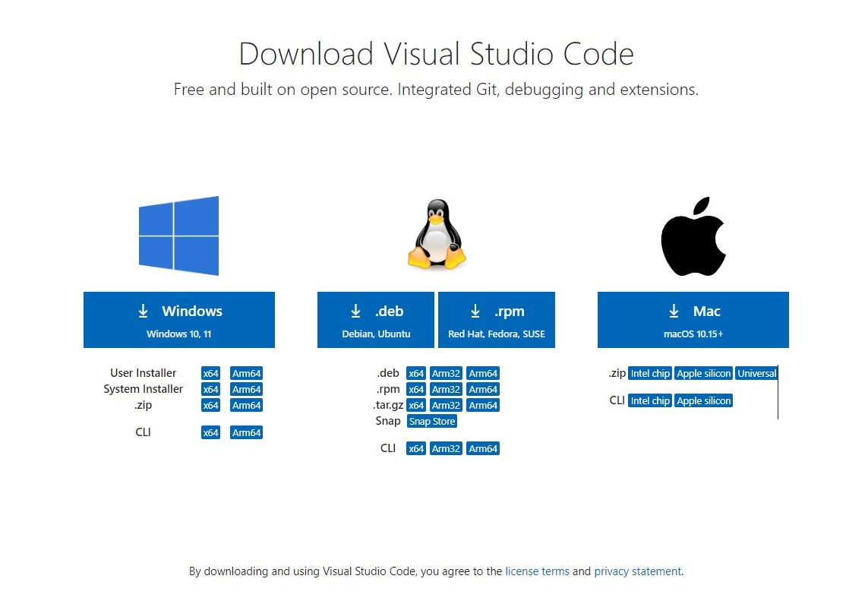The height and width of the screenshot is (601, 868).
Task: Open the Snap Store link
Action: (432, 422)
